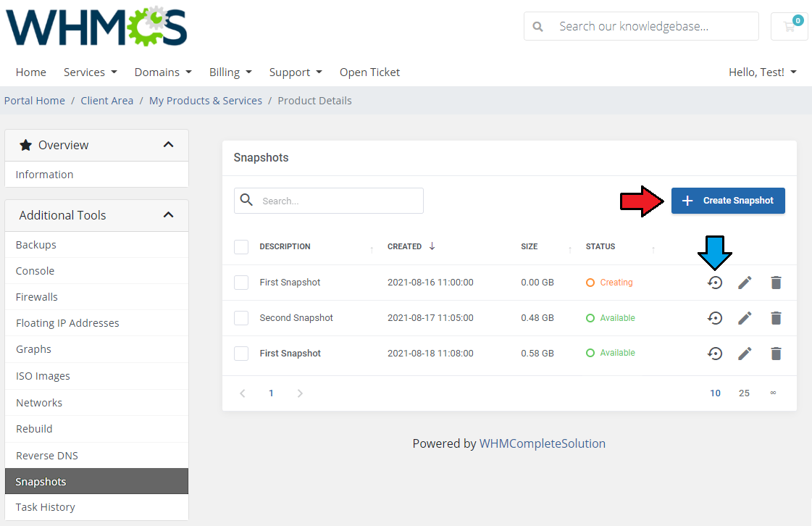This screenshot has height=526, width=812.
Task: Open the Hello, Test! account menu
Action: 763,72
